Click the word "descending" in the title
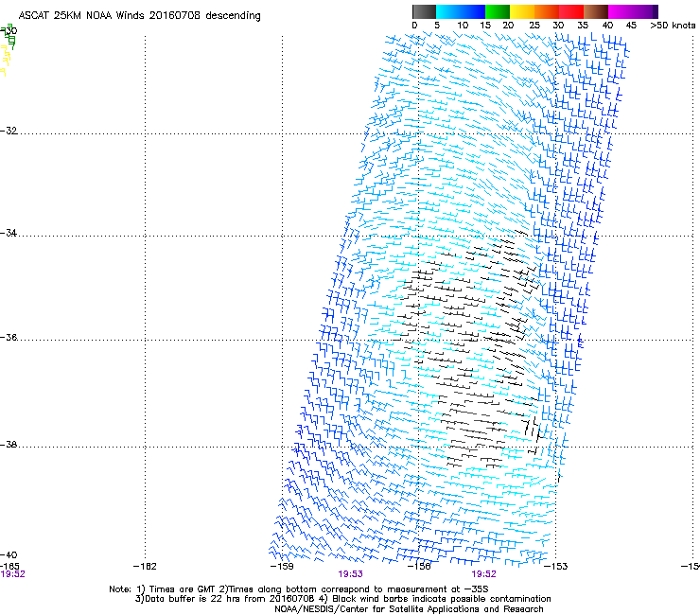 click(x=233, y=16)
